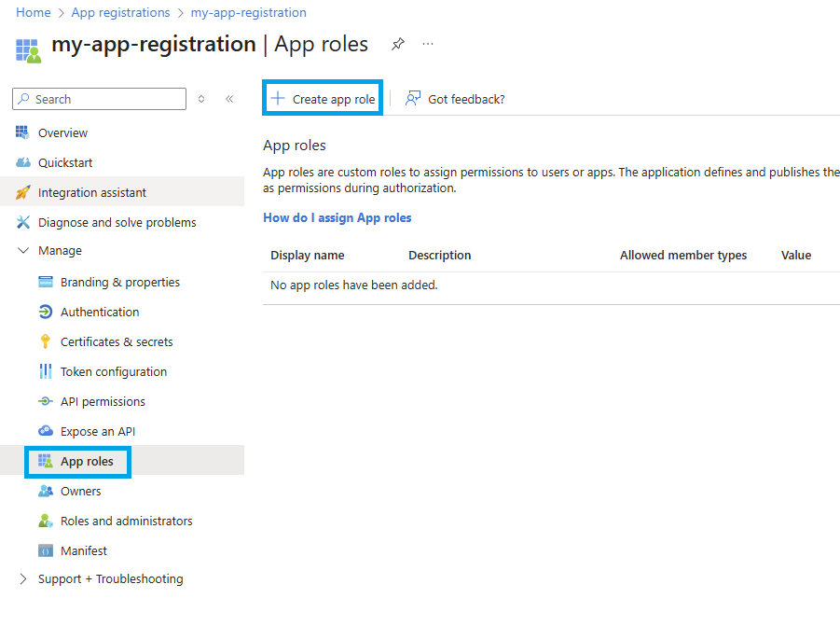The height and width of the screenshot is (626, 840).
Task: Open the Manifest editor
Action: point(122,550)
